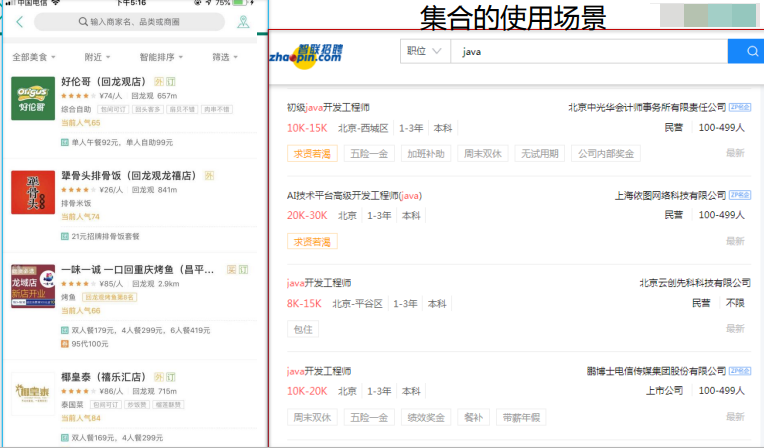This screenshot has height=448, width=764.
Task: Click ZP badge beside 北京中光华会计师事务所
Action: 740,107
